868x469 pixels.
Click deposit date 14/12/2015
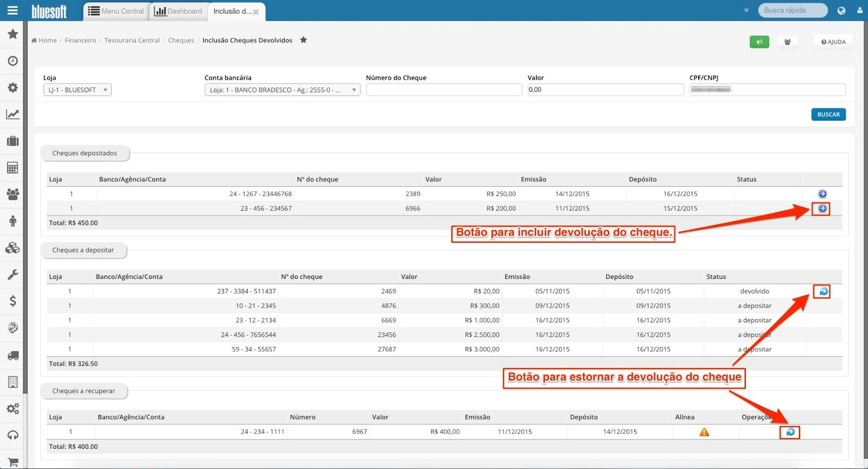[620, 432]
